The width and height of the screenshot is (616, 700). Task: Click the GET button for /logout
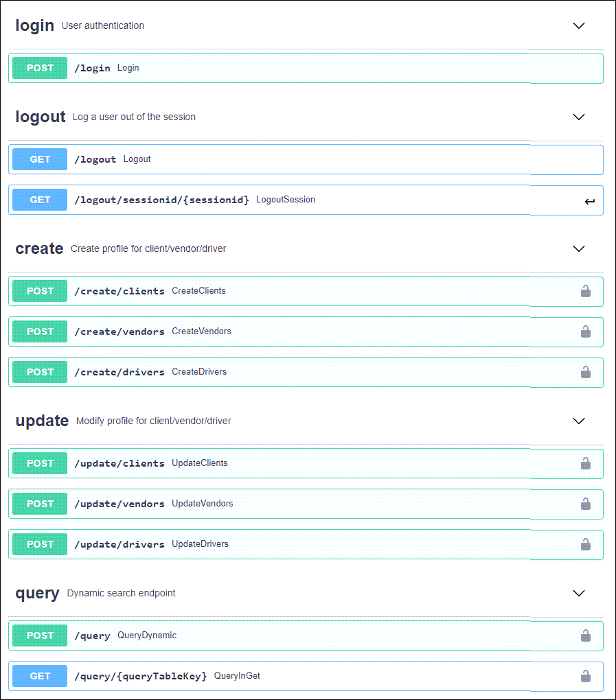[40, 159]
